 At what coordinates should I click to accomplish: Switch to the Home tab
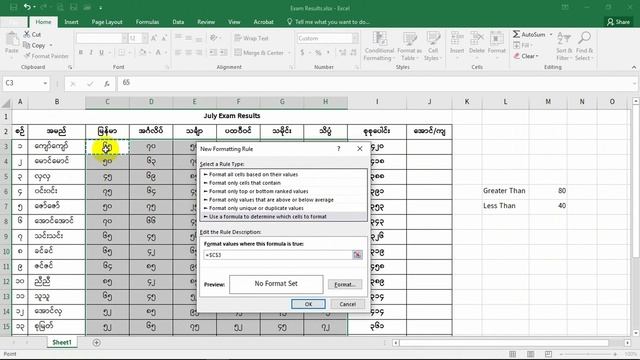(43, 22)
